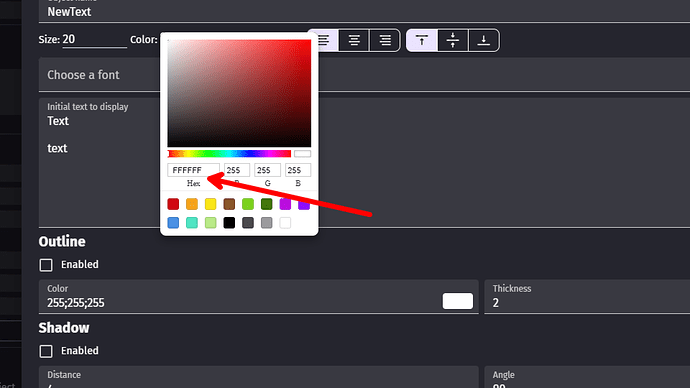The width and height of the screenshot is (690, 388).
Task: Set vertical alignment to bottom
Action: [484, 40]
